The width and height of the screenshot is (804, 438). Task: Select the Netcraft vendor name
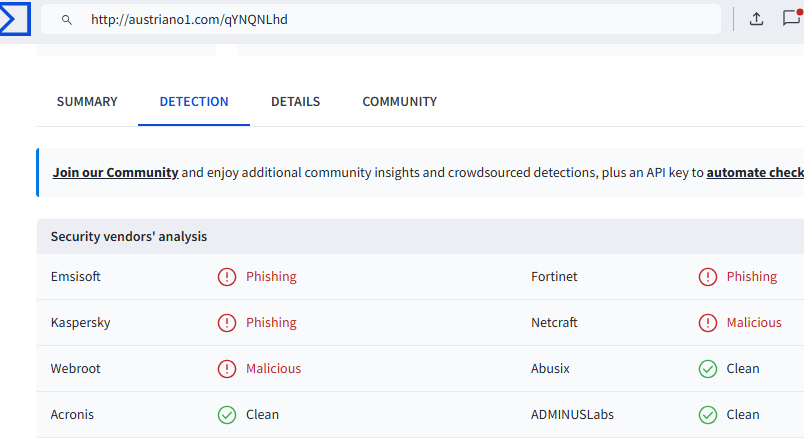(x=554, y=322)
